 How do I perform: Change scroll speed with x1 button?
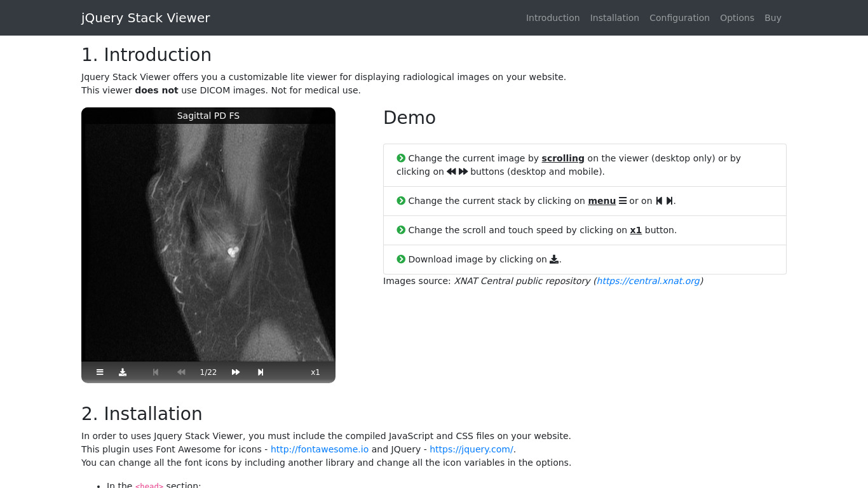tap(315, 372)
